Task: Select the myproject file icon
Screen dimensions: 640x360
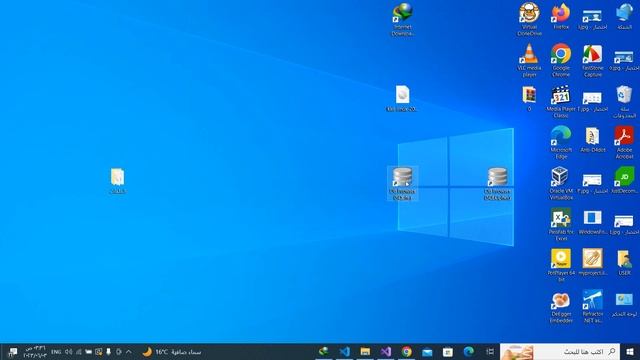Action: point(593,262)
